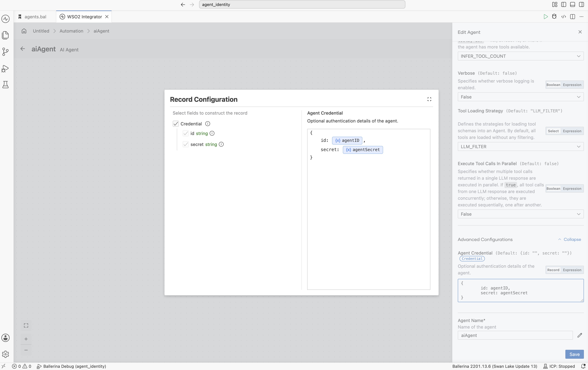
Task: Click back arrow beside aiAgent title
Action: tap(23, 49)
